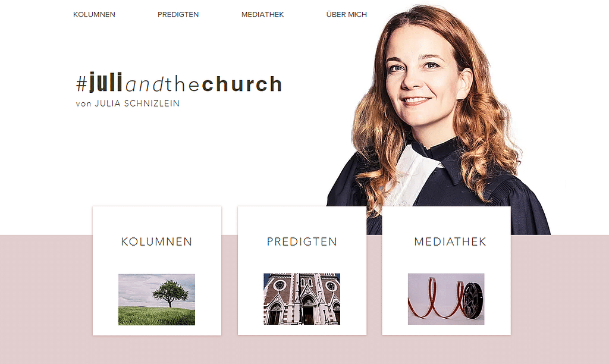609x364 pixels.
Task: Open the PREDIGTEN card heading
Action: [302, 241]
